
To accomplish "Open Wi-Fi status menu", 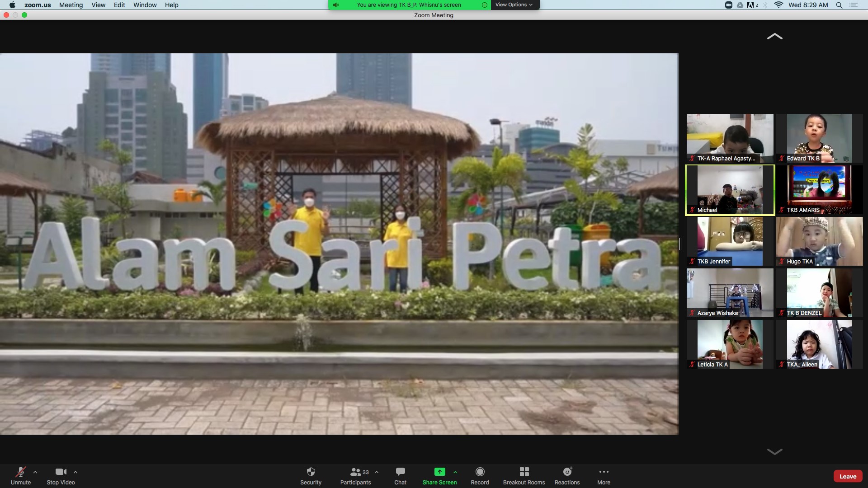I will (x=778, y=5).
